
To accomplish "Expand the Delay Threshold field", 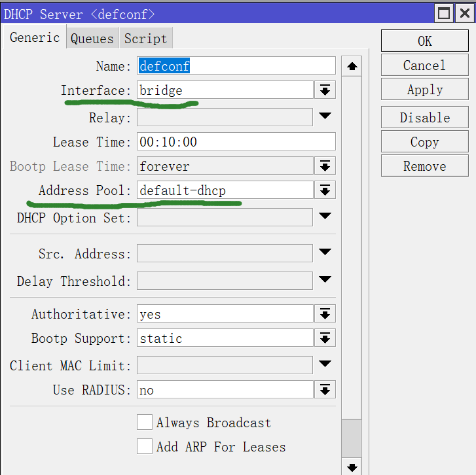I will pyautogui.click(x=325, y=280).
